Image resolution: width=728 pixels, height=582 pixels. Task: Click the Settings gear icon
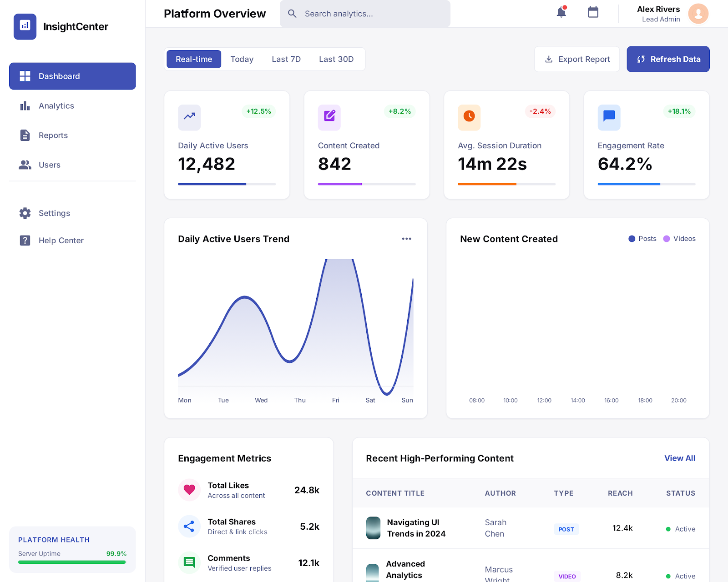tap(25, 213)
